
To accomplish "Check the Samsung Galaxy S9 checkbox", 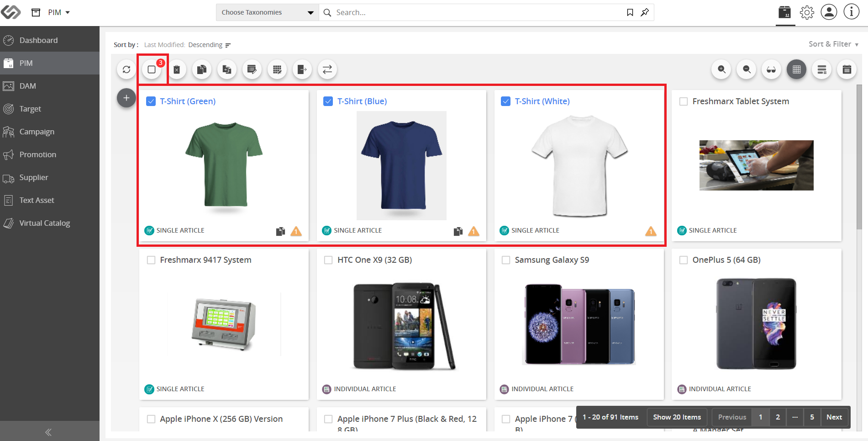I will [506, 260].
